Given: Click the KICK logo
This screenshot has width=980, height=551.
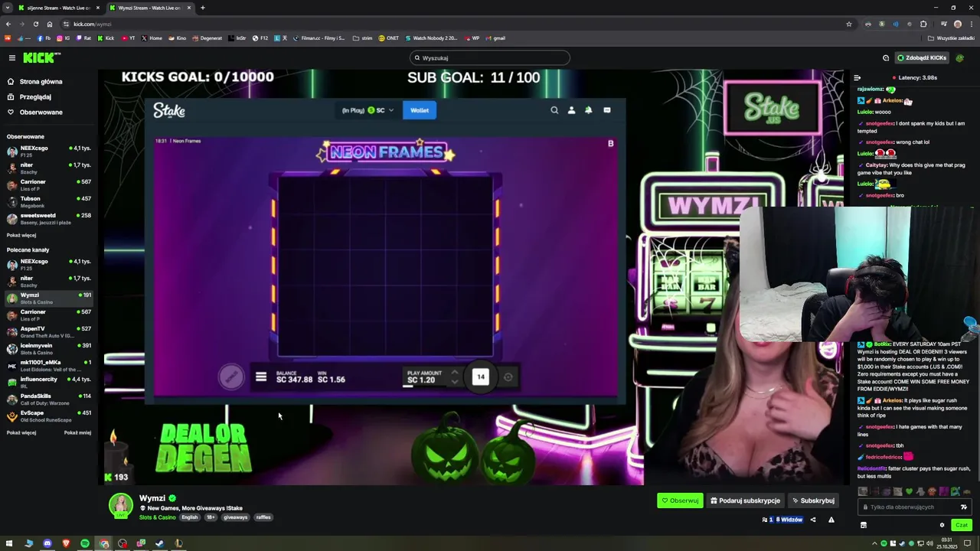Looking at the screenshot, I should (x=41, y=58).
